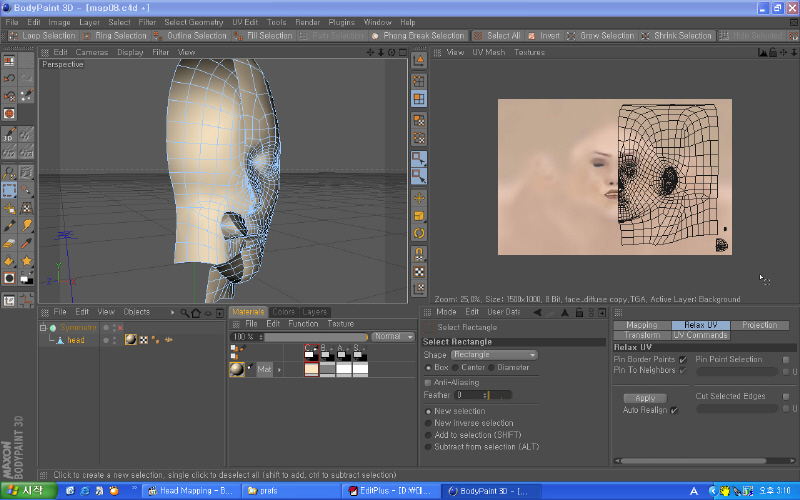Select the Diameter radio option
The height and width of the screenshot is (500, 800).
(491, 368)
